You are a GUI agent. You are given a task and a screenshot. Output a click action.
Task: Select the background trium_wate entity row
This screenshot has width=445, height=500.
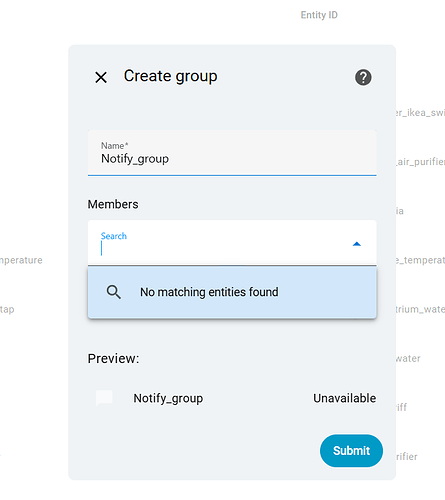coord(420,309)
